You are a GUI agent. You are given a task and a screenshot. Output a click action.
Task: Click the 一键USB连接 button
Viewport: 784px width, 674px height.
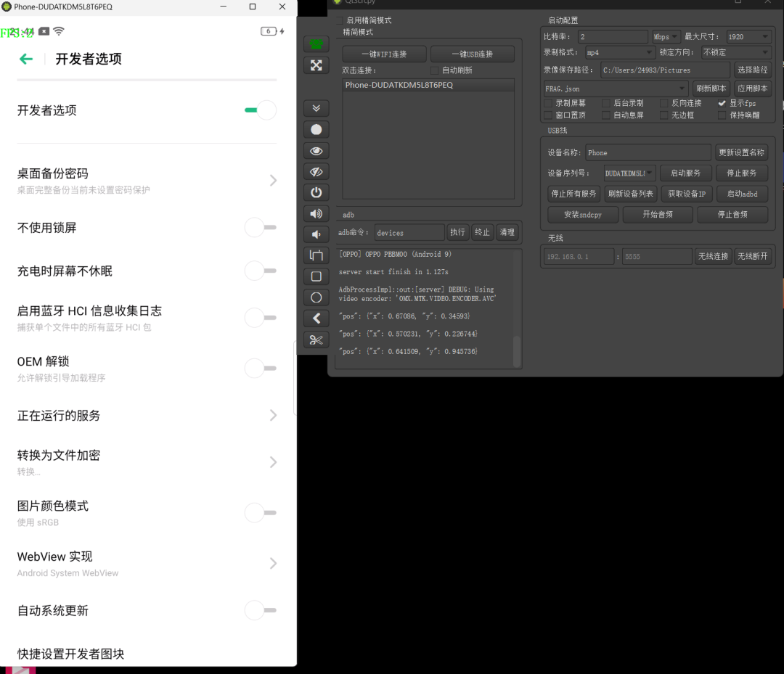[x=472, y=54]
